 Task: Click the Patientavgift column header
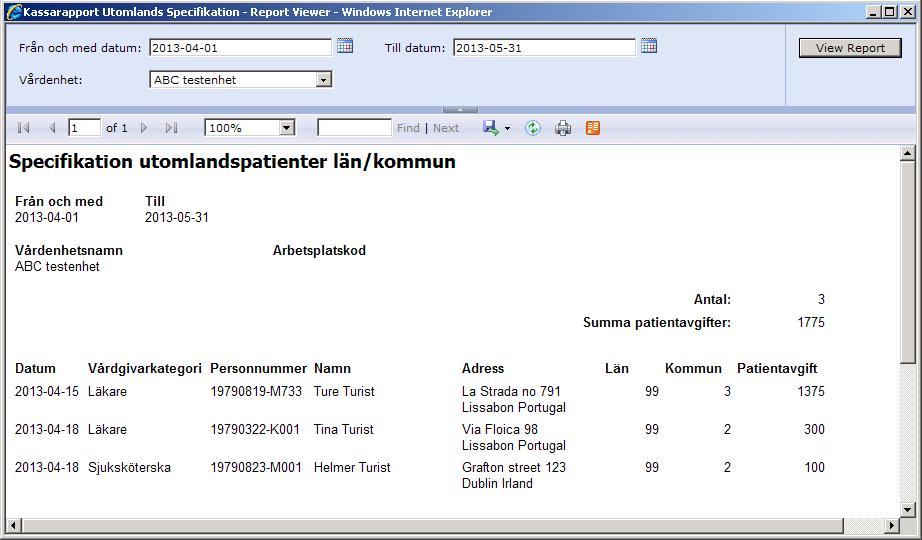pyautogui.click(x=777, y=368)
